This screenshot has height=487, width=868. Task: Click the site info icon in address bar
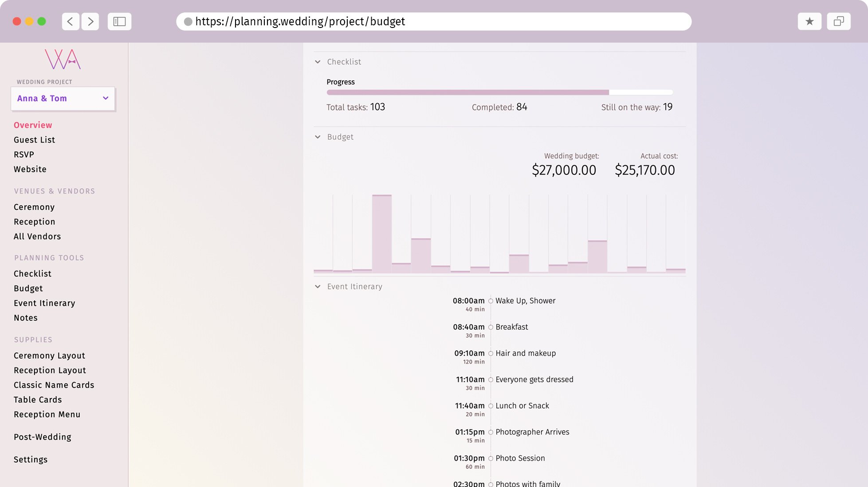pyautogui.click(x=188, y=22)
